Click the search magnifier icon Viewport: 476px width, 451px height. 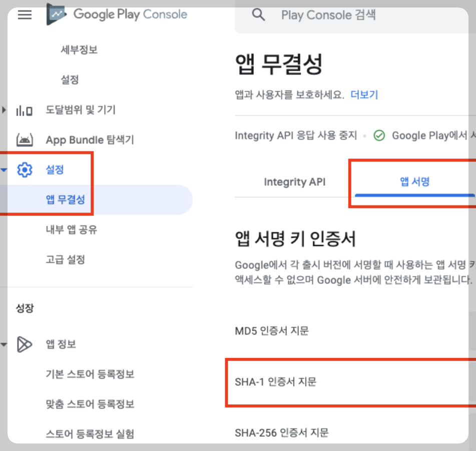pyautogui.click(x=258, y=14)
